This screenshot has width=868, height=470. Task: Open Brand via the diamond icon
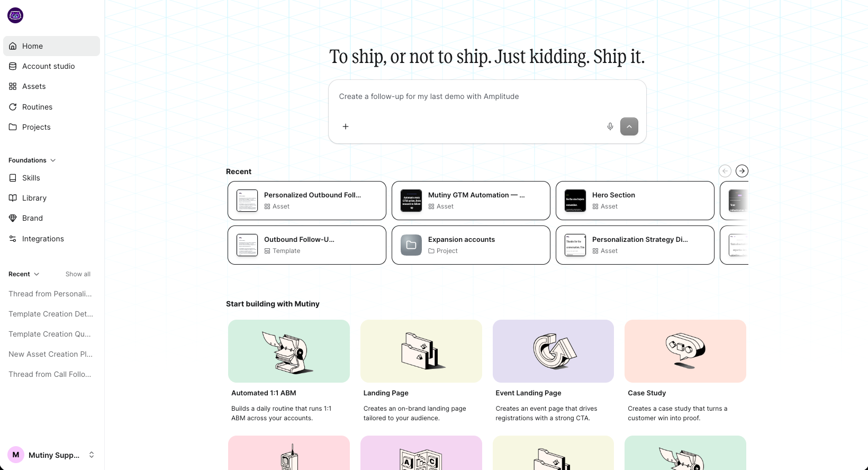(13, 218)
